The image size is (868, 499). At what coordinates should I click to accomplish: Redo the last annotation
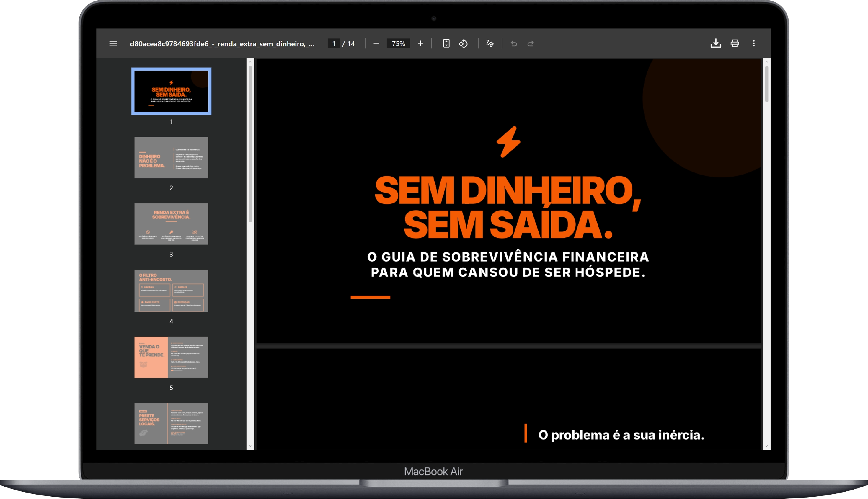[531, 43]
